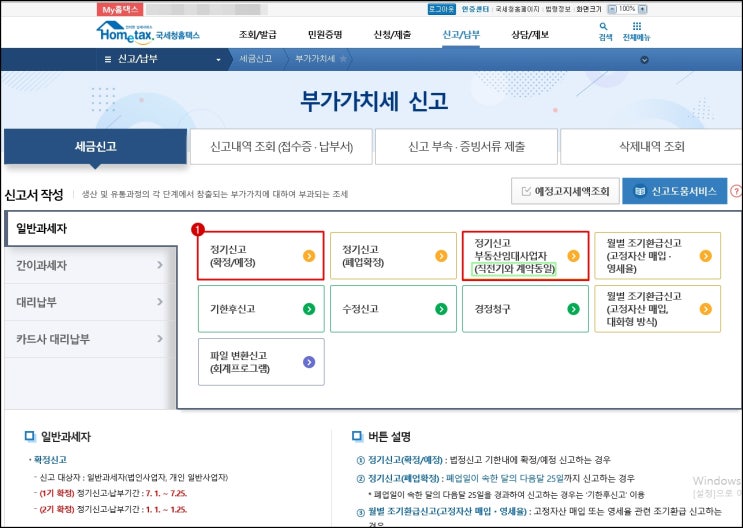Click the (2기 확정) 정기신고 납부기간 line
Image resolution: width=743 pixels, height=528 pixels.
pos(113,510)
